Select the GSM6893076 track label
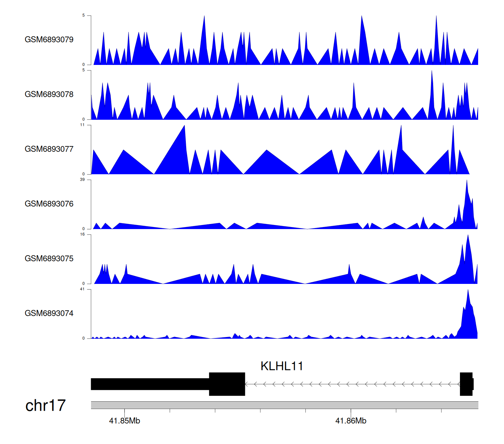Image resolution: width=504 pixels, height=444 pixels. tap(49, 204)
